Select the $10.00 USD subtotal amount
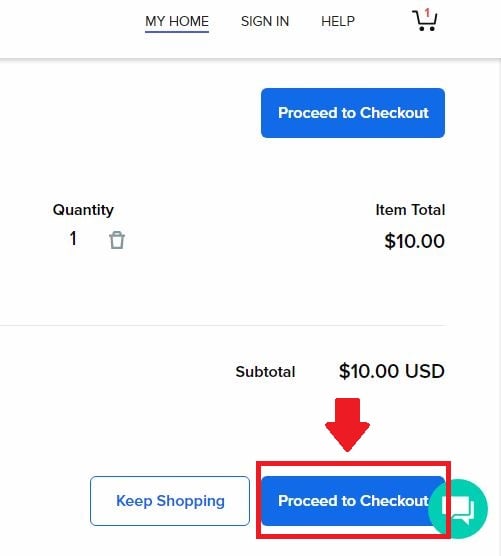This screenshot has height=556, width=501. click(392, 371)
